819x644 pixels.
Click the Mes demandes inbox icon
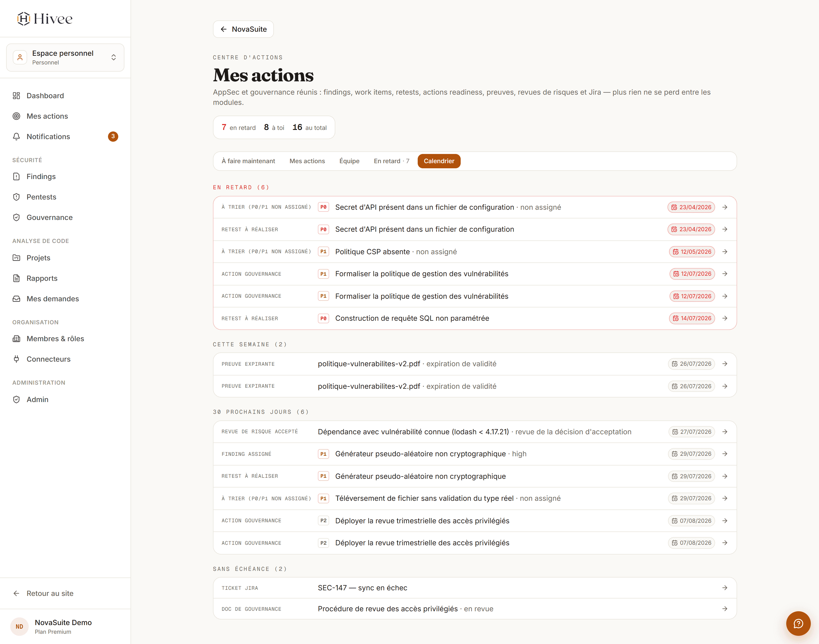pos(16,299)
